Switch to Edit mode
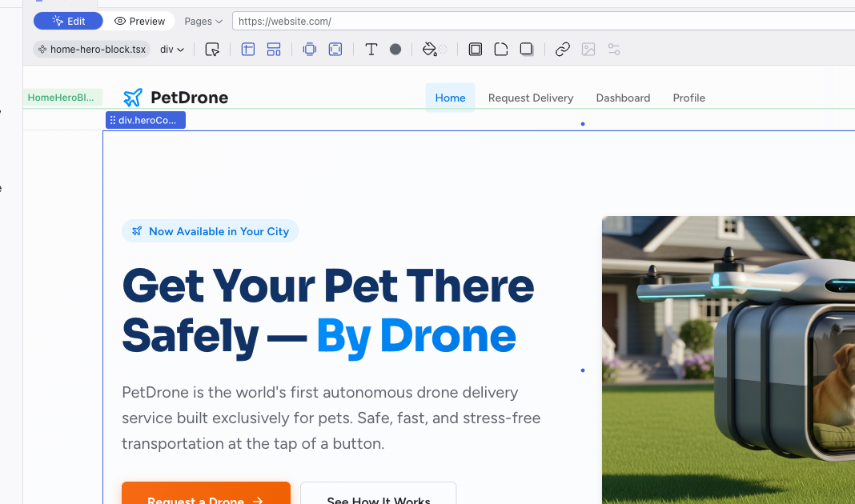855x504 pixels. 68,21
